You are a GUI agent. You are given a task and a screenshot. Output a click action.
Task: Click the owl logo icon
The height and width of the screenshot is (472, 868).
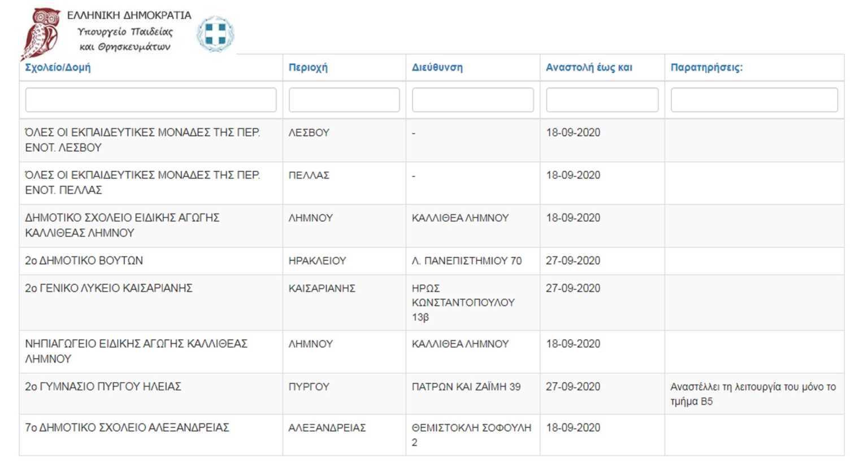pos(41,33)
